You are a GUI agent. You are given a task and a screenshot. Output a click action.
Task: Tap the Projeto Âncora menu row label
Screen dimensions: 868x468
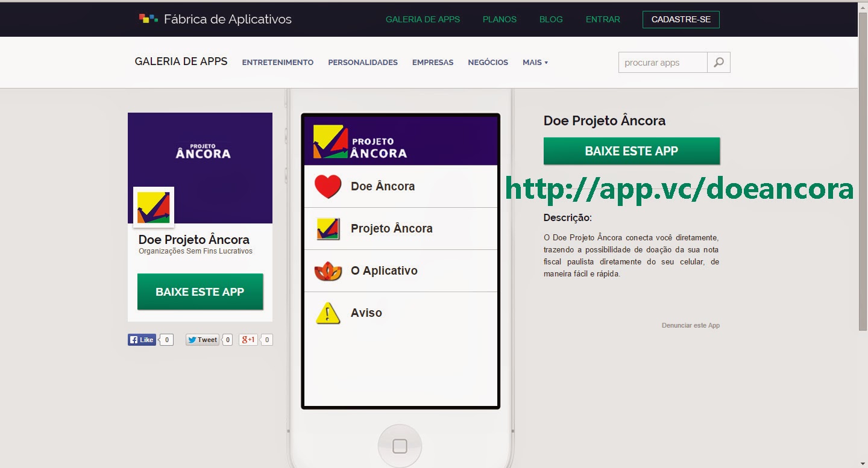click(x=392, y=229)
